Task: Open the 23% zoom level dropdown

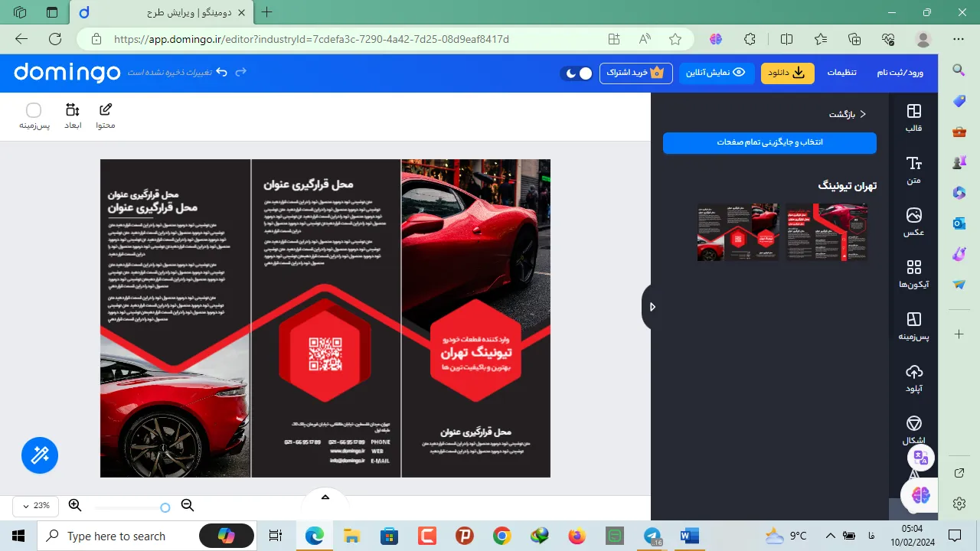Action: tap(35, 506)
